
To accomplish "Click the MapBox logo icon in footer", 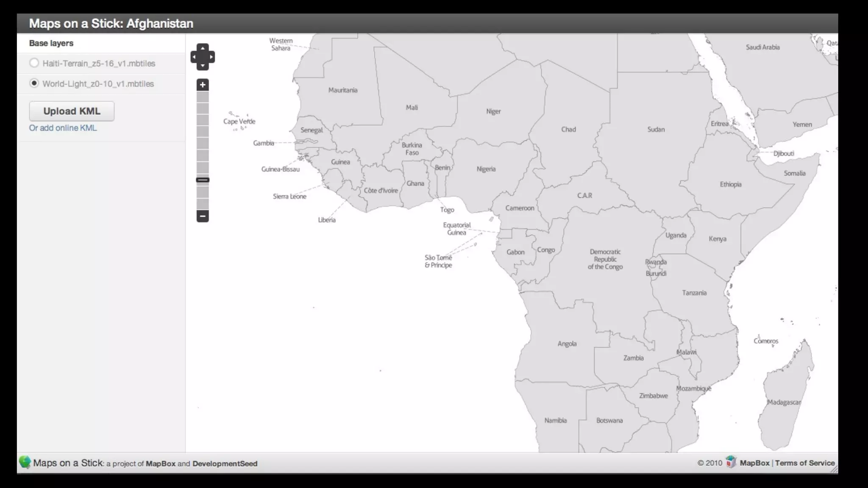I will click(x=731, y=462).
